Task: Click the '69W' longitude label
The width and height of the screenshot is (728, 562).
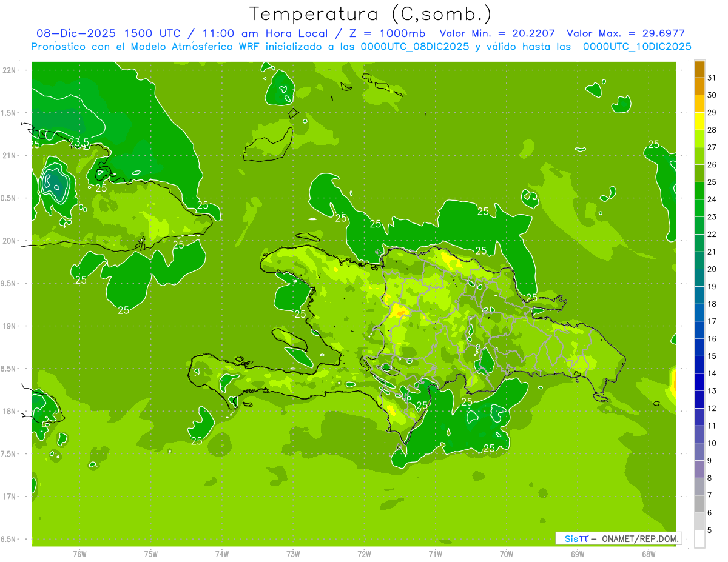Action: 578,554
